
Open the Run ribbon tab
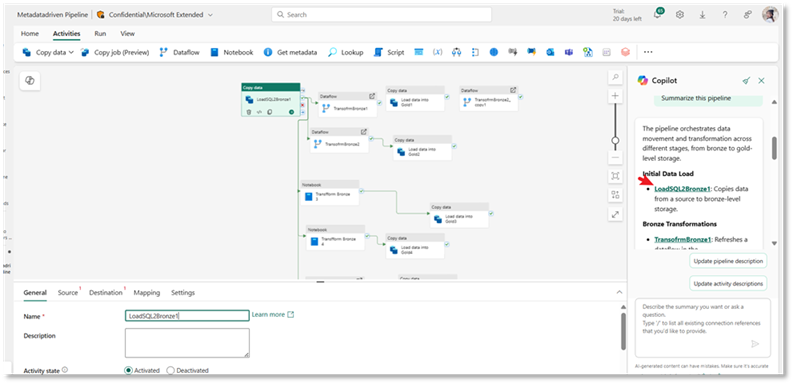coord(100,33)
